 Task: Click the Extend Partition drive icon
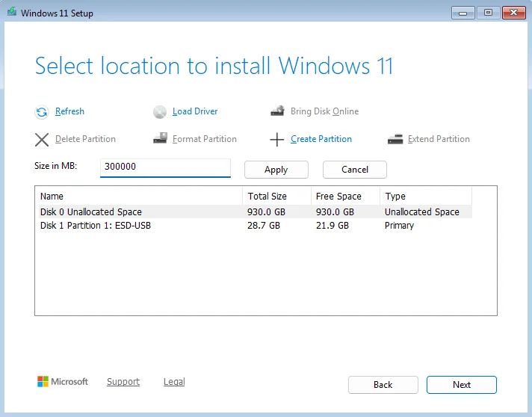tap(395, 139)
